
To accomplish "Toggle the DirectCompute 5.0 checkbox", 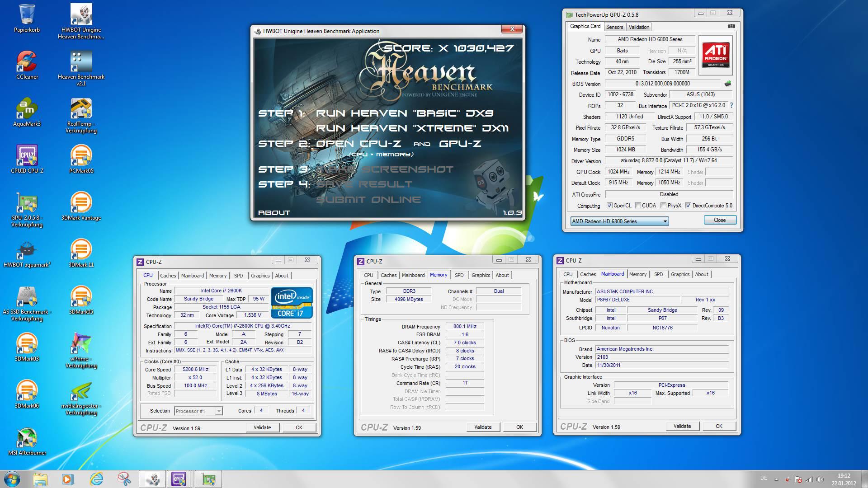I will (688, 206).
